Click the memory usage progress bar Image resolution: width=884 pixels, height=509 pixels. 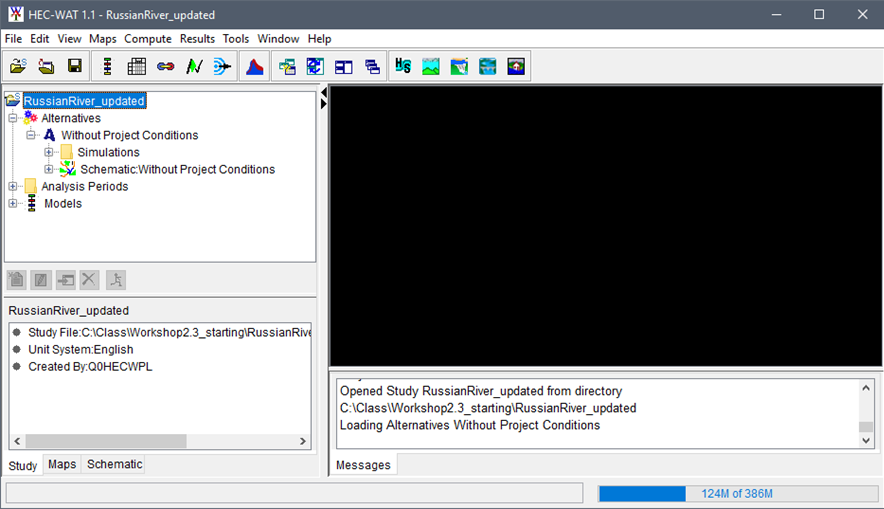click(x=736, y=494)
